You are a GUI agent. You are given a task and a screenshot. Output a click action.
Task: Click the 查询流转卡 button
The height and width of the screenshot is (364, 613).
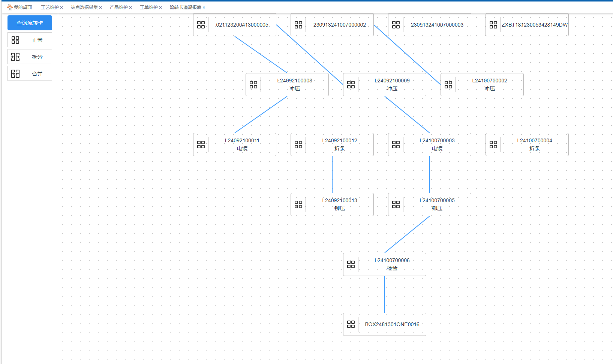(x=30, y=23)
